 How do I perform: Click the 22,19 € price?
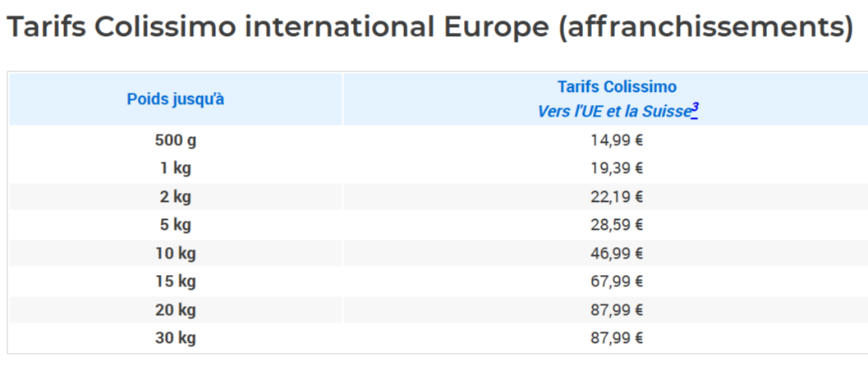[617, 196]
